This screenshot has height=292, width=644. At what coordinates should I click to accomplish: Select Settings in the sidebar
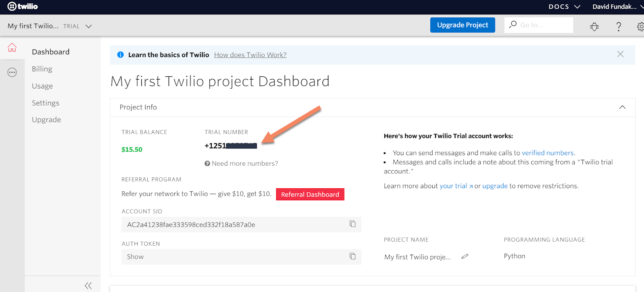coord(45,103)
